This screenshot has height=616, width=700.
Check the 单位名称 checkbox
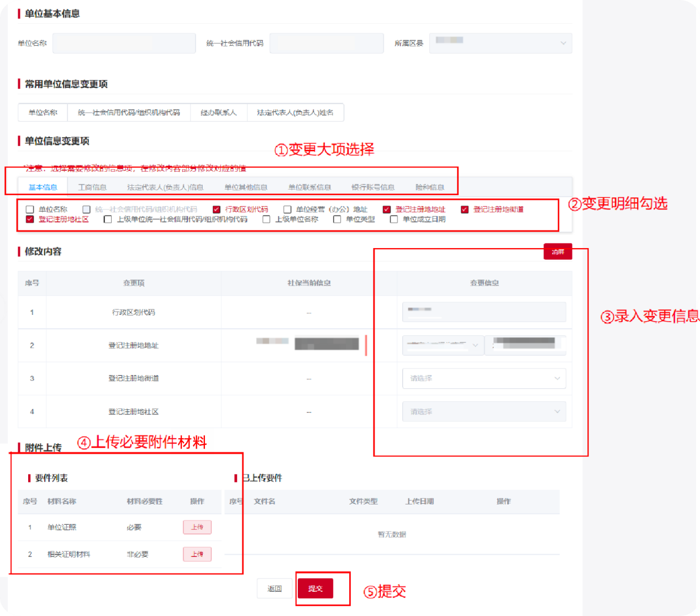pos(30,209)
